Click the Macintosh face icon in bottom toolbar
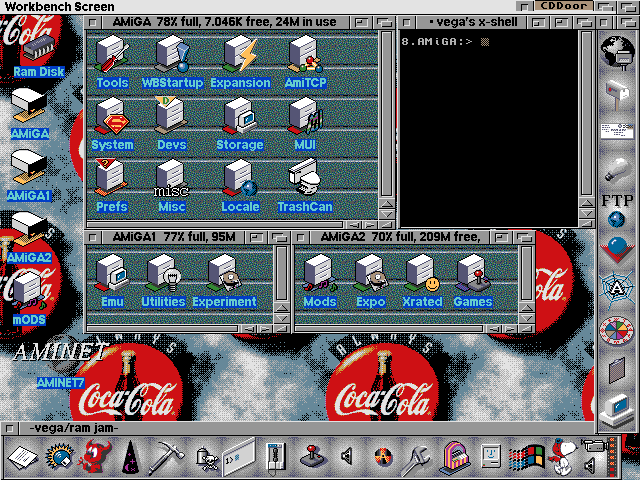Viewport: 640px width, 480px height. click(491, 456)
